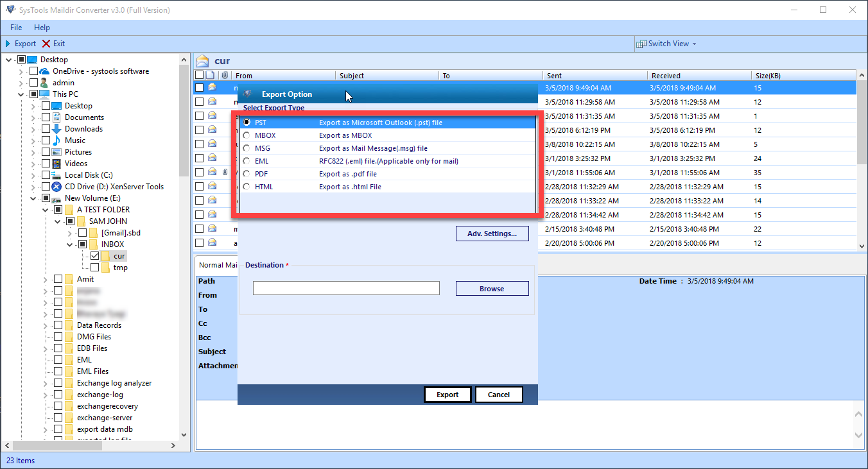
Task: Collapse the This PC tree node
Action: click(21, 94)
